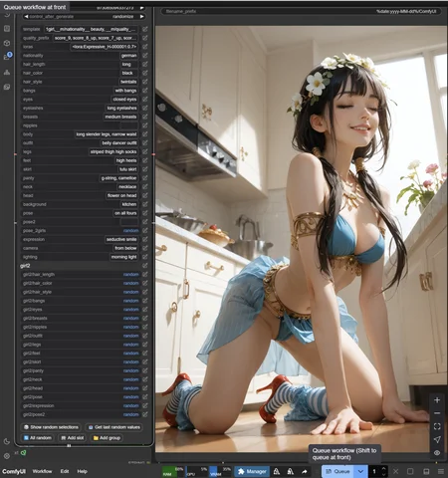The height and width of the screenshot is (478, 448).
Task: Open girl2/hair_color 'random' combo
Action: point(130,283)
